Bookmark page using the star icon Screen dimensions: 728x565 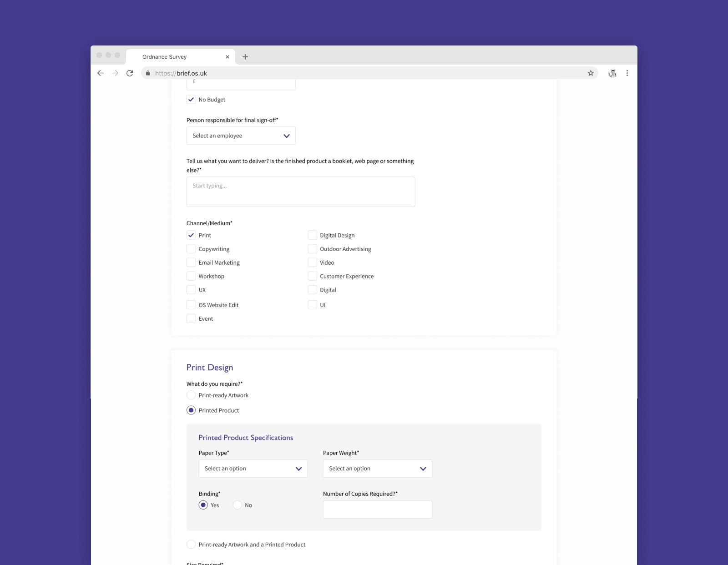click(x=591, y=73)
